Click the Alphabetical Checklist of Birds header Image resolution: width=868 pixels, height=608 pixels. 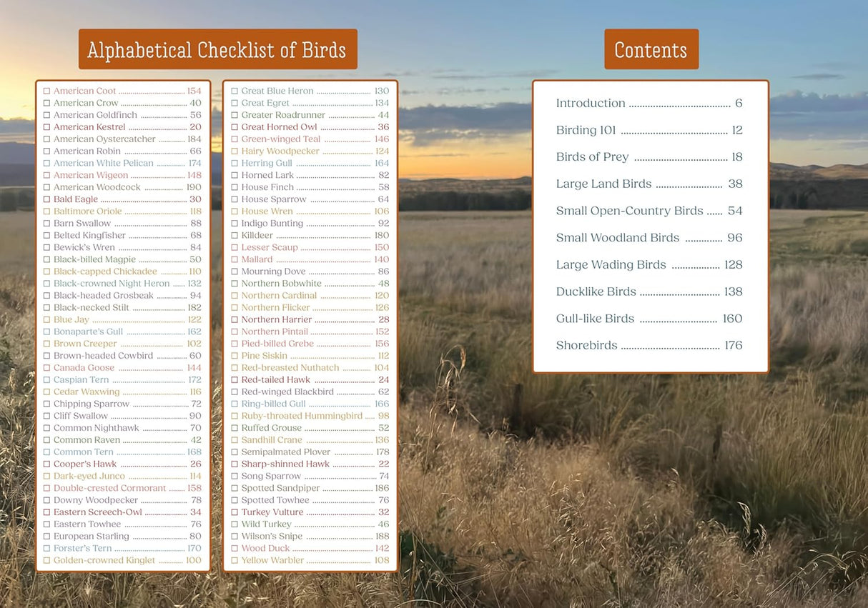[217, 49]
